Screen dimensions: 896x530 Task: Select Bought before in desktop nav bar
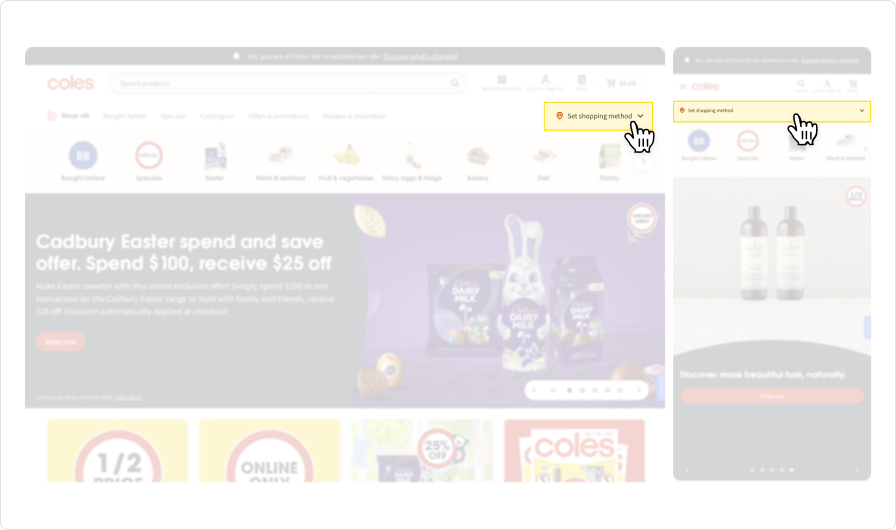pyautogui.click(x=125, y=116)
